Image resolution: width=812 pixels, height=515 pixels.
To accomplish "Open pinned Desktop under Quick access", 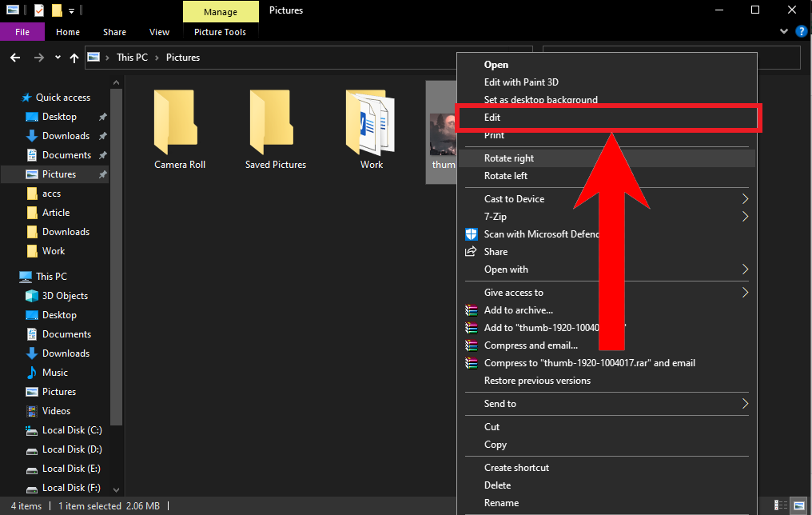I will (x=59, y=117).
